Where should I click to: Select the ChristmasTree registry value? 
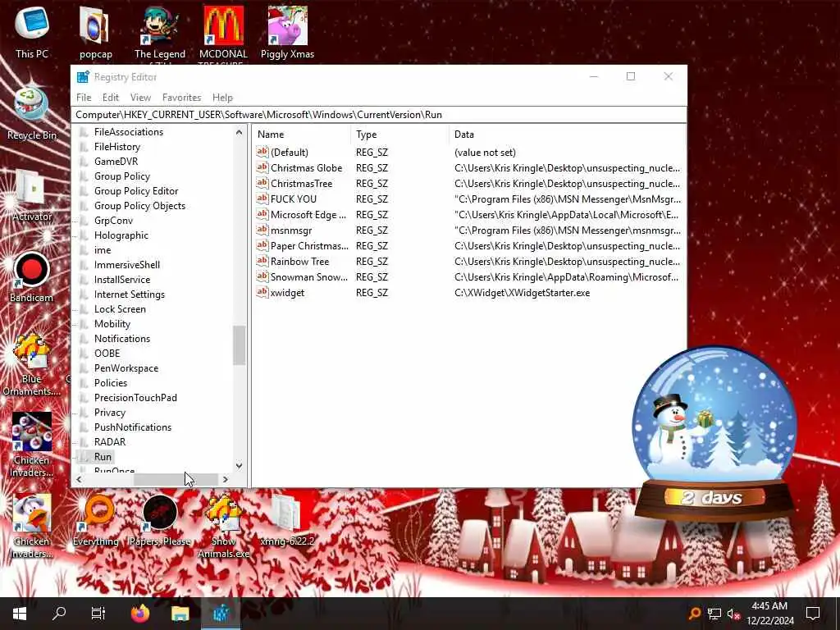click(x=302, y=183)
